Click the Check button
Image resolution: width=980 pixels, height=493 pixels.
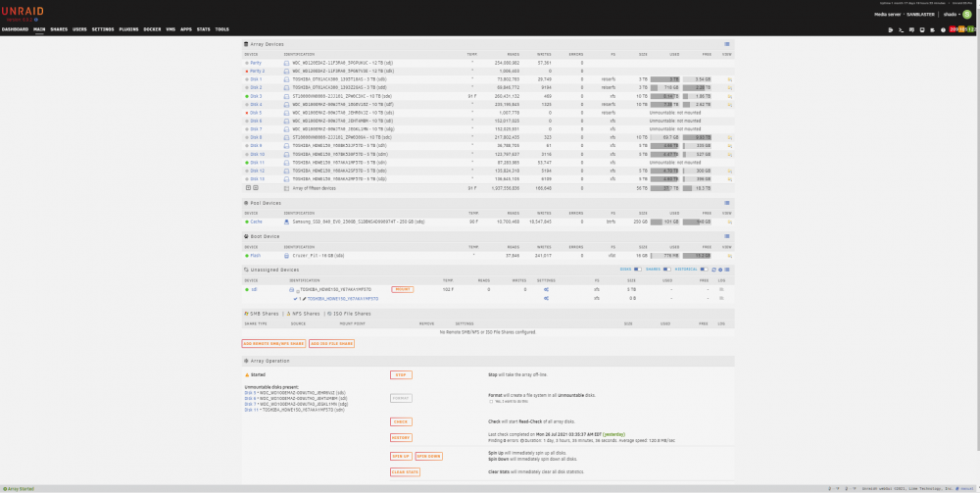coord(401,421)
